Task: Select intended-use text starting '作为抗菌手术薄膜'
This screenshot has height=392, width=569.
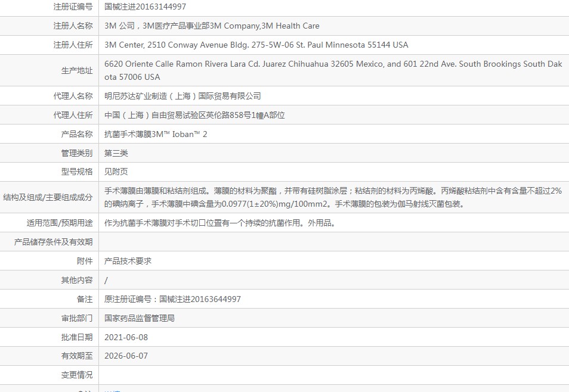Action: [x=219, y=223]
